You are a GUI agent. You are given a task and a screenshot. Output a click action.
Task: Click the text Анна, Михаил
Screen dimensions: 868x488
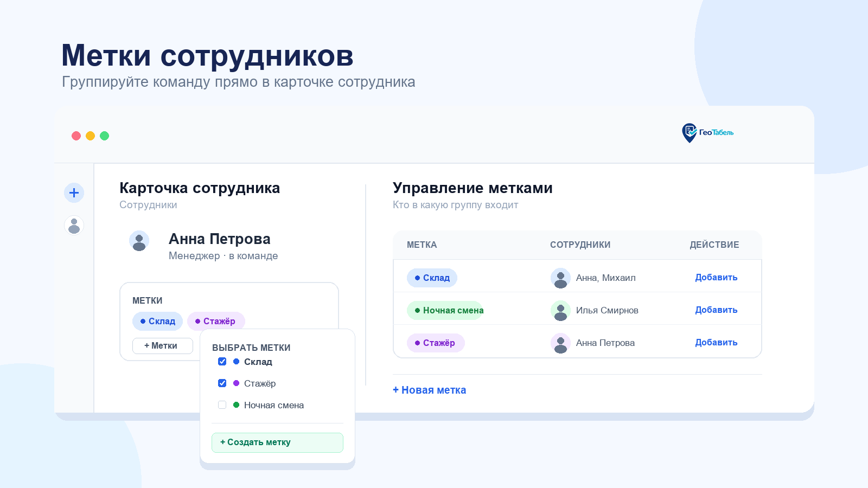tap(605, 278)
